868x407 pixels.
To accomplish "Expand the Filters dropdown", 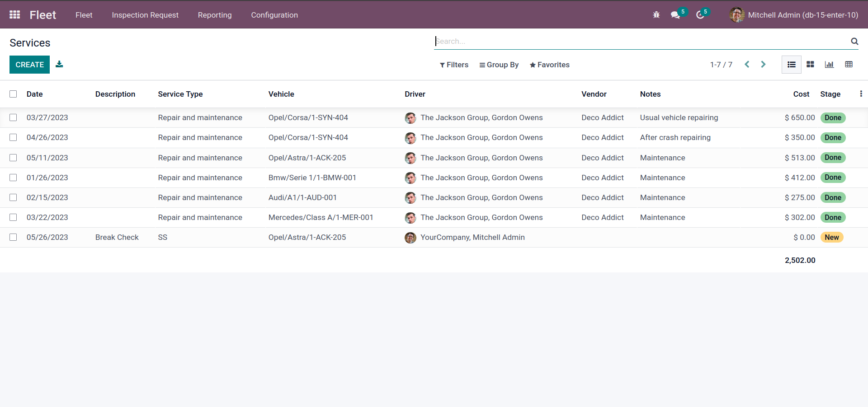I will tap(454, 65).
